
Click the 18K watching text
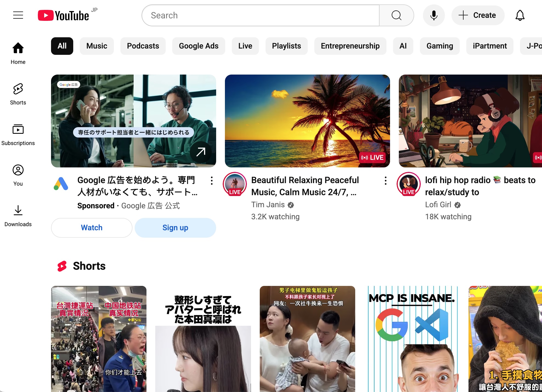click(x=448, y=217)
